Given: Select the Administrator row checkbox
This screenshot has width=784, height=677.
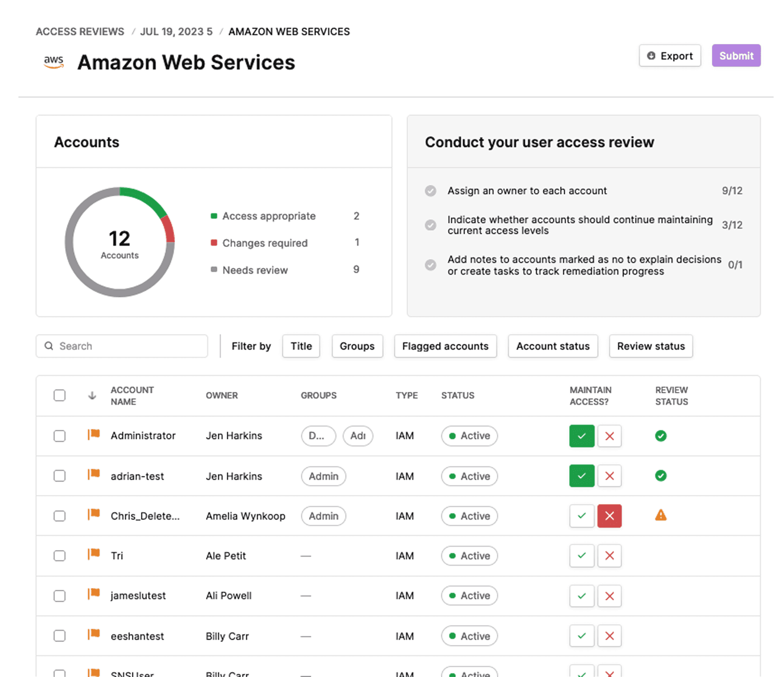Looking at the screenshot, I should click(x=60, y=436).
